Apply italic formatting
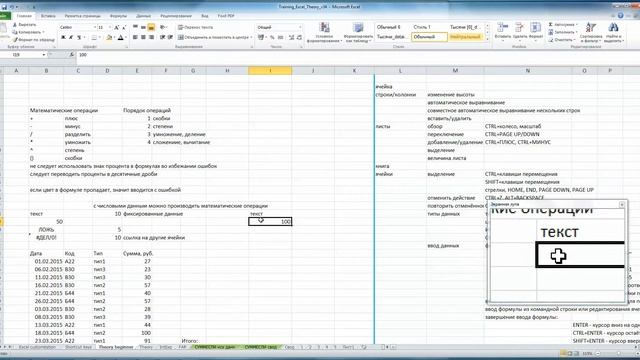The height and width of the screenshot is (360, 640). 71,38
